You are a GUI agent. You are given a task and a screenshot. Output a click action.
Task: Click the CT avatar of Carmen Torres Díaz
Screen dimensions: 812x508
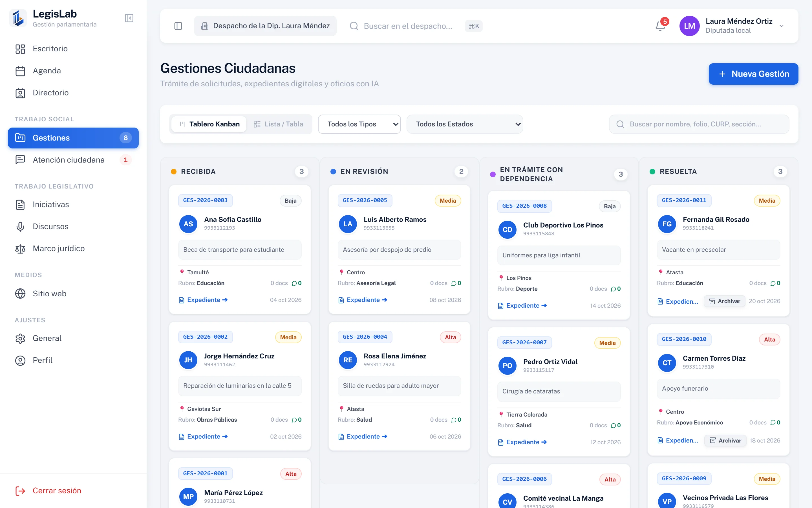(667, 363)
